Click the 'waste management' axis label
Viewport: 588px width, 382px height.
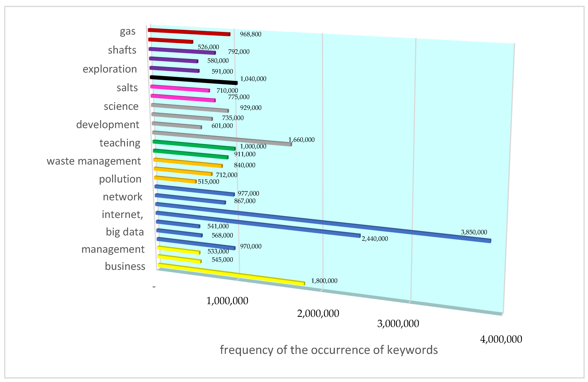(x=94, y=161)
